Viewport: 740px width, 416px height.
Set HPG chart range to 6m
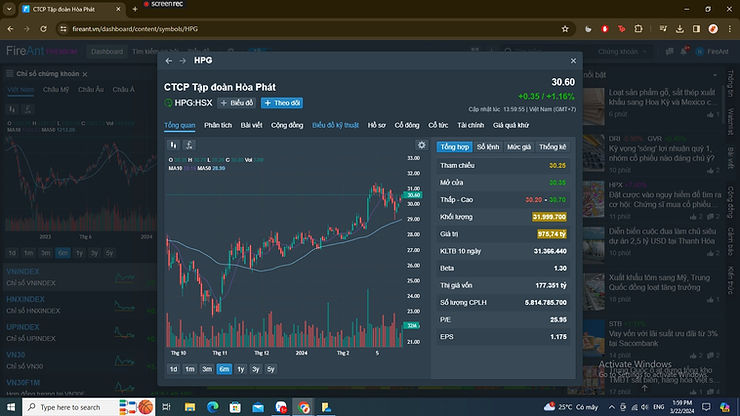click(x=224, y=369)
